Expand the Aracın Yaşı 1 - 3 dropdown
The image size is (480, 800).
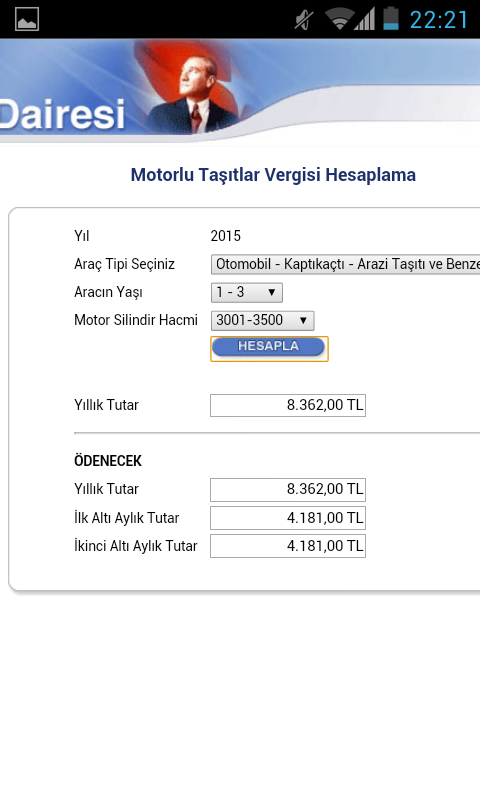(246, 292)
